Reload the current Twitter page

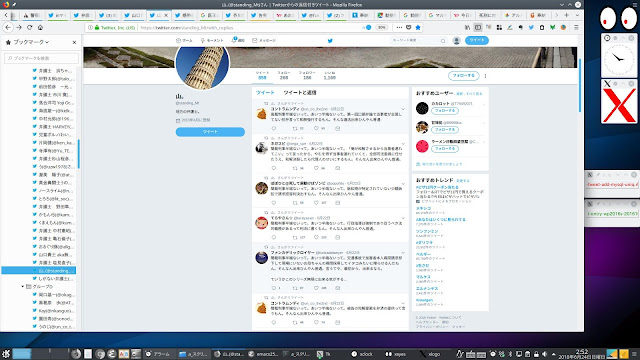(x=29, y=27)
